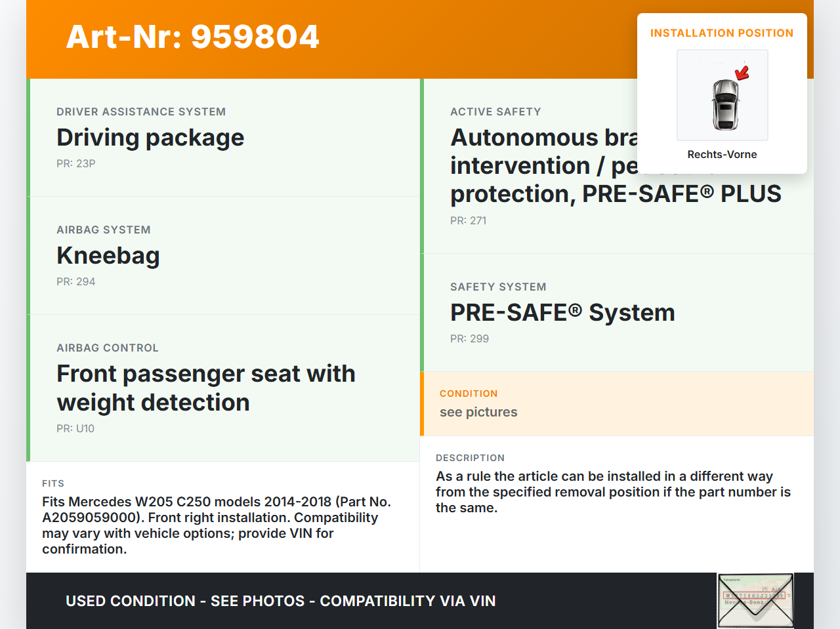Screen dimensions: 840x629
Task: Click the Art-Nr: 959804 title
Action: click(193, 37)
